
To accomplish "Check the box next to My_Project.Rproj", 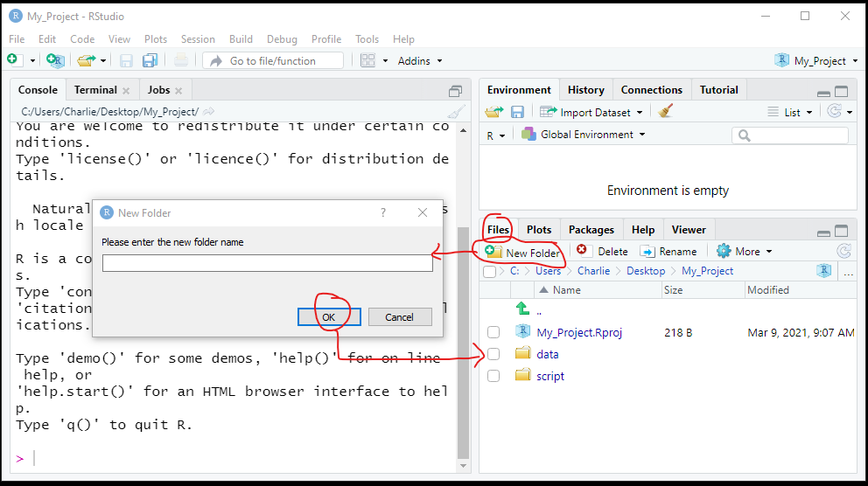I will coord(493,332).
